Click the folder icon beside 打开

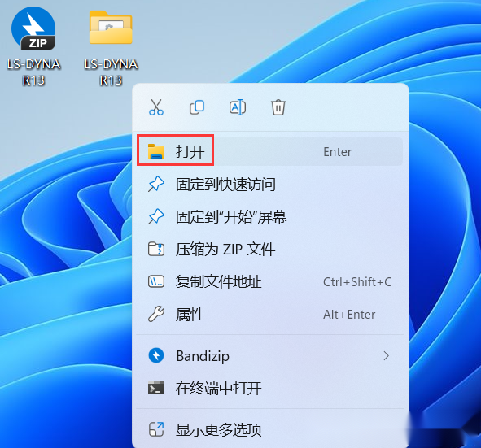(x=156, y=151)
